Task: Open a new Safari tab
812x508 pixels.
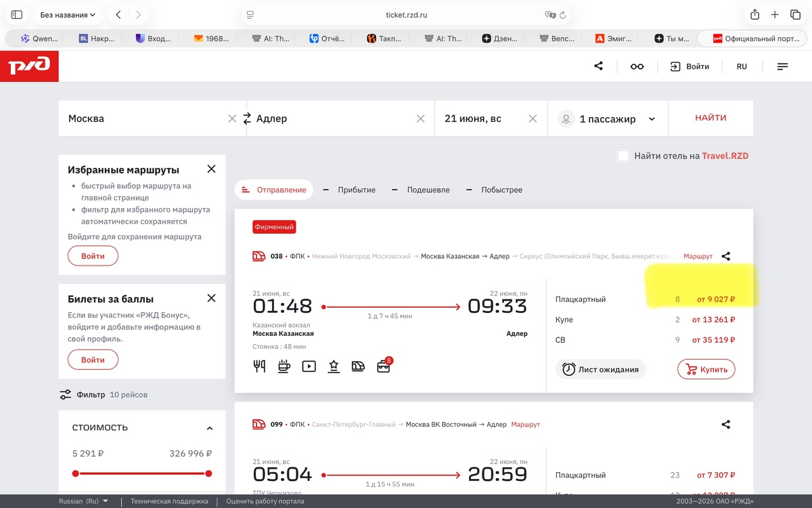Action: point(775,14)
